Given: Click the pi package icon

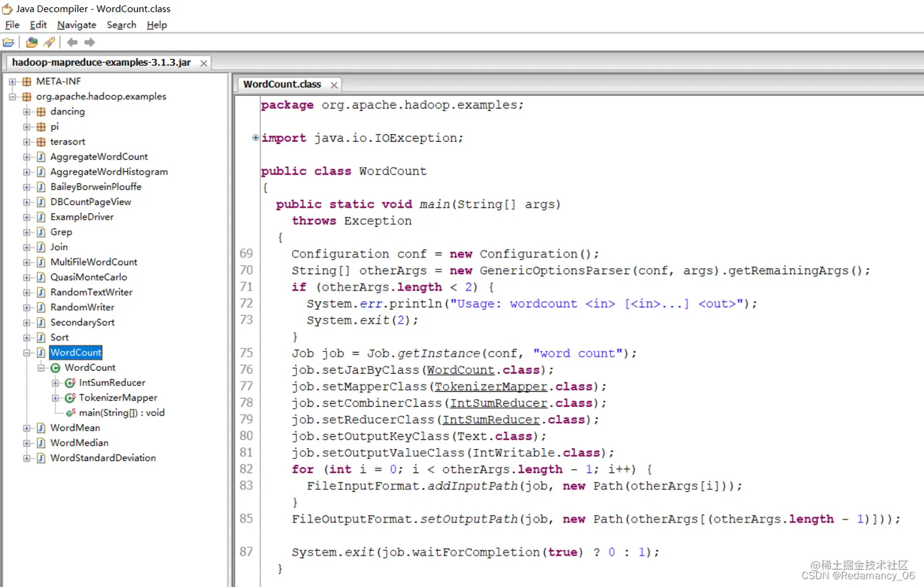Looking at the screenshot, I should click(x=41, y=127).
